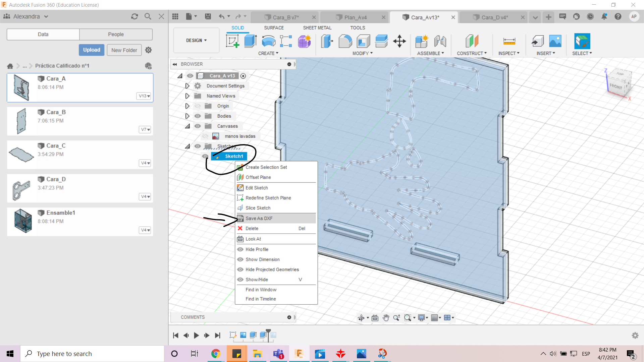Toggle visibility of Cara_A v13 component
The image size is (644, 362).
pos(190,76)
